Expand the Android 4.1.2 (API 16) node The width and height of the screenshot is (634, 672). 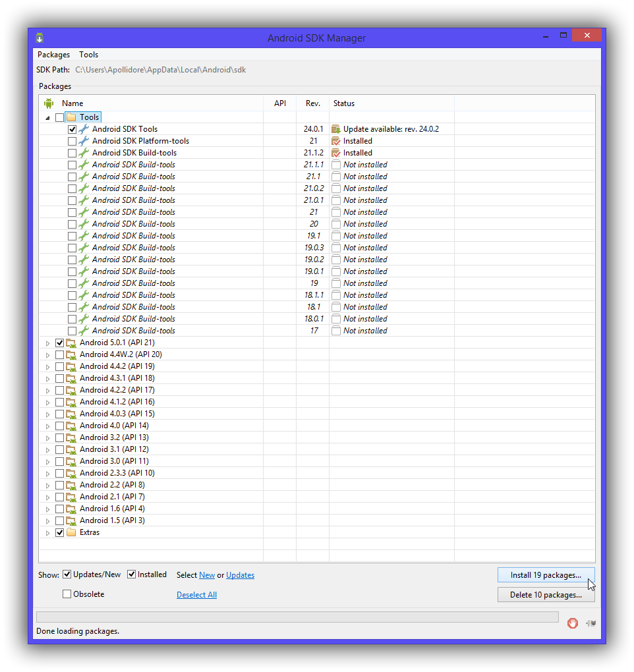coord(47,403)
